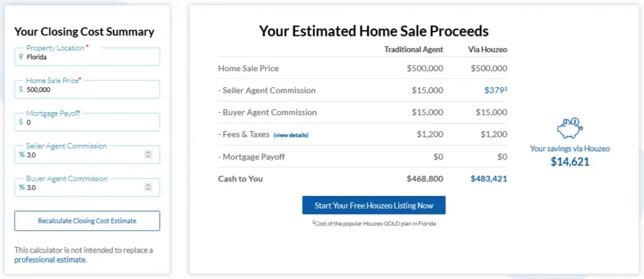Click the $14,621 savings amount

click(x=570, y=162)
